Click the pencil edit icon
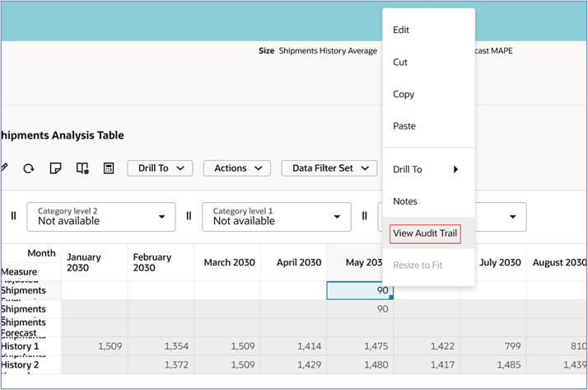 [4, 167]
